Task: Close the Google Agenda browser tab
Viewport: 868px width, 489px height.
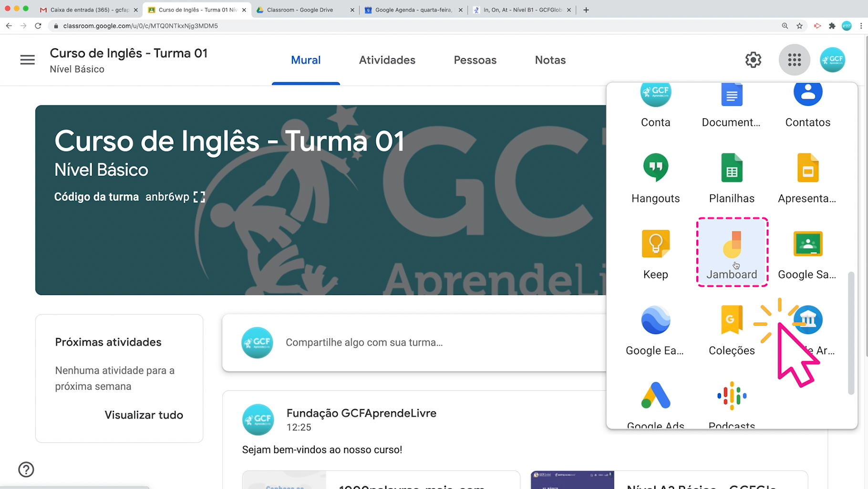Action: 460,10
